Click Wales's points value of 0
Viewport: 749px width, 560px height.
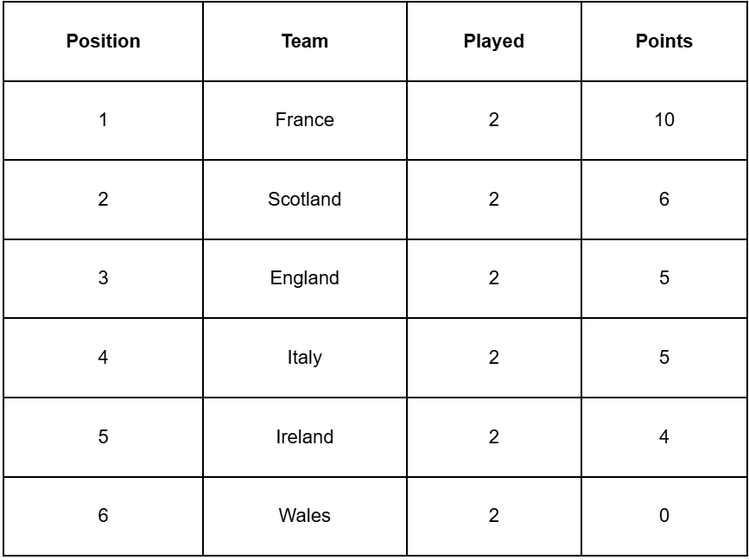[663, 516]
